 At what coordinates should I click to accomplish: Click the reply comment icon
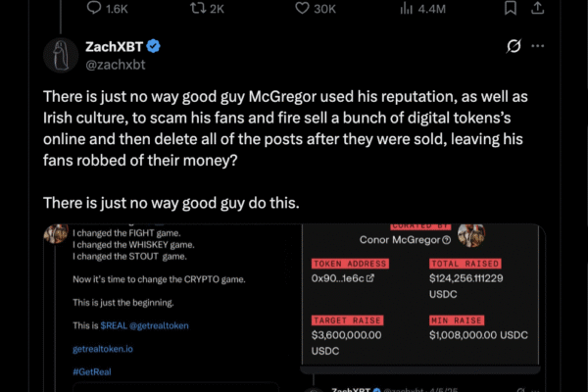(93, 8)
